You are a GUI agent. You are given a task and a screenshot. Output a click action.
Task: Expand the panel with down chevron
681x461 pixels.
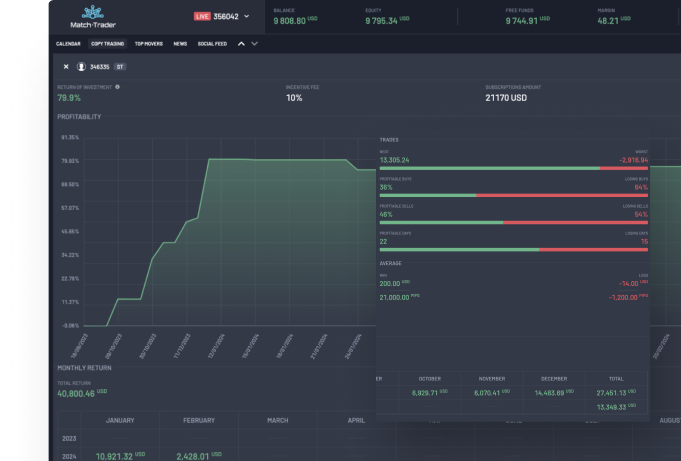click(x=254, y=44)
